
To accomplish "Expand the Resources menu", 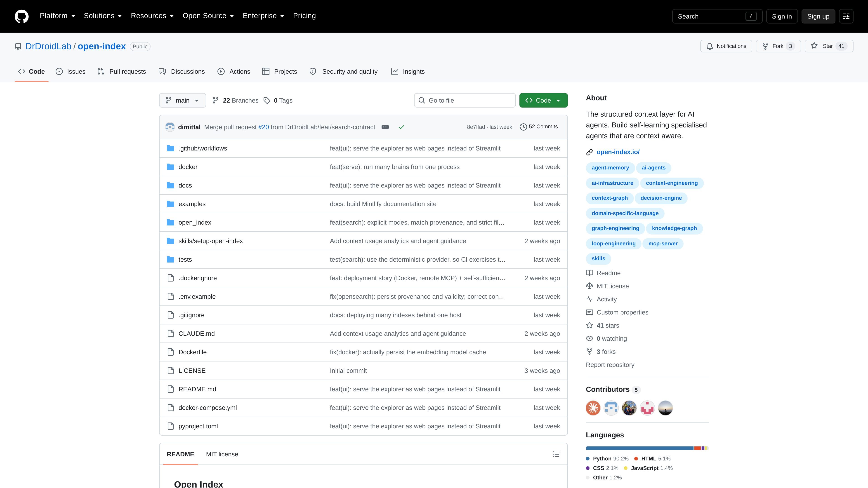I will pos(152,16).
